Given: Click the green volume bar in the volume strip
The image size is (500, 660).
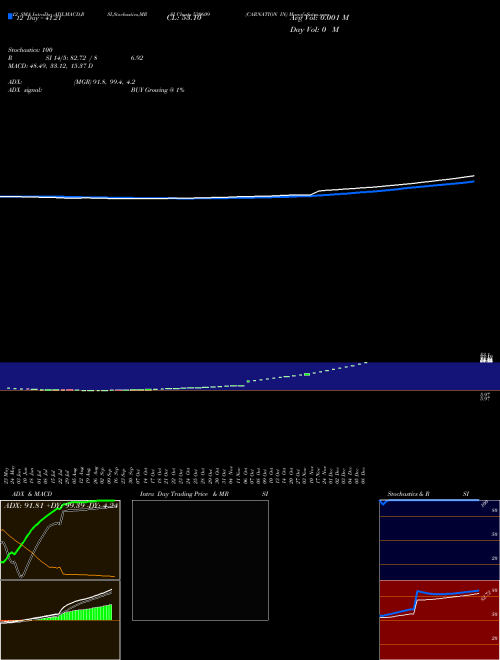Looking at the screenshot, I should [x=307, y=374].
